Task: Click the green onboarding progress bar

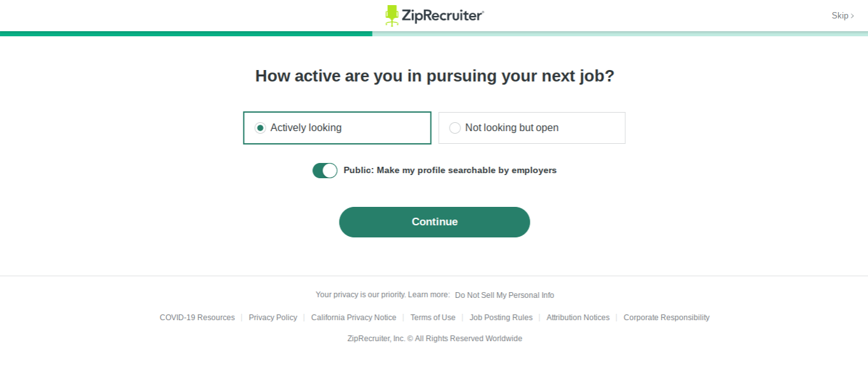Action: (186, 34)
